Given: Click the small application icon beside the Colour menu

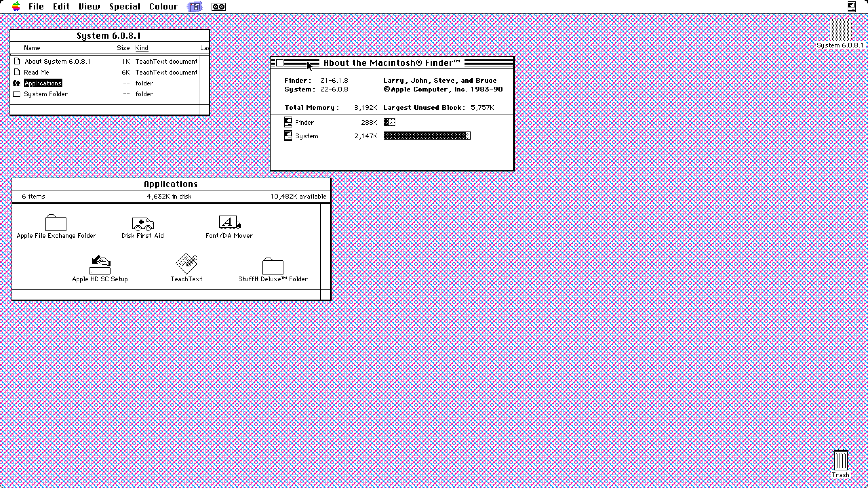Looking at the screenshot, I should [194, 6].
